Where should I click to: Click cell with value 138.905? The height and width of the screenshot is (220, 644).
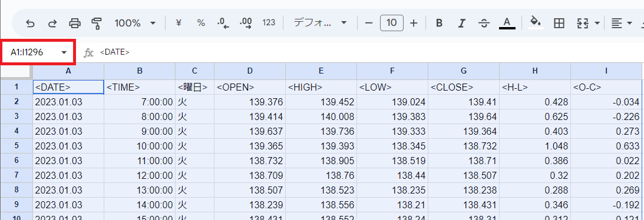(321, 161)
